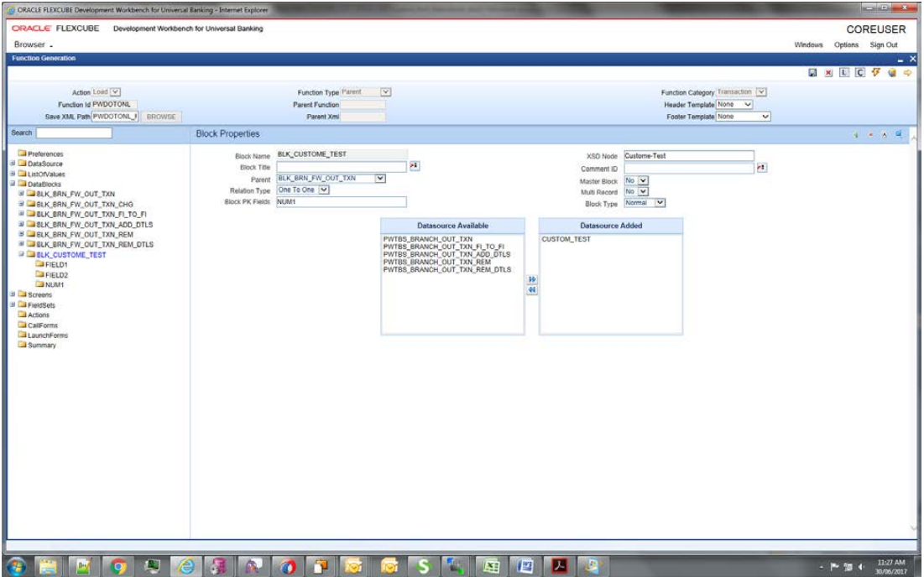Click the blue icon in Block Properties header
924x577 pixels.
point(899,134)
